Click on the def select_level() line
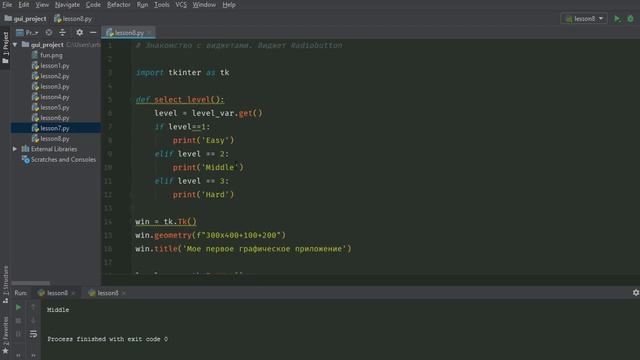The image size is (640, 360). coord(180,100)
